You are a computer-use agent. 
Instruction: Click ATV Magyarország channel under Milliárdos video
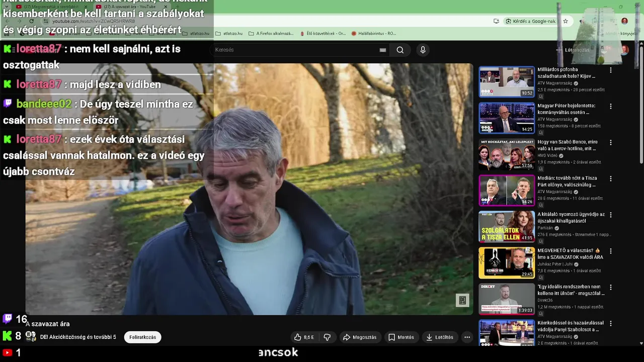(x=555, y=83)
